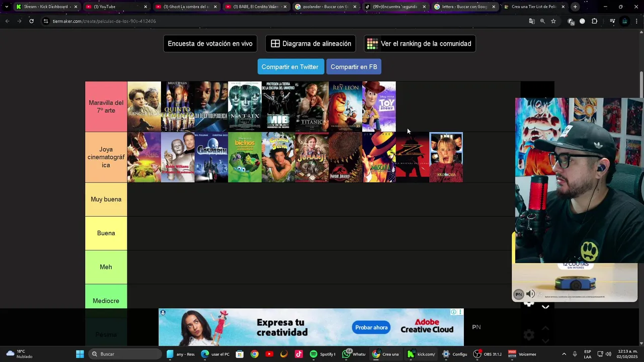This screenshot has width=644, height=362.
Task: Select the Joya cinematográfica tier label
Action: tap(106, 157)
